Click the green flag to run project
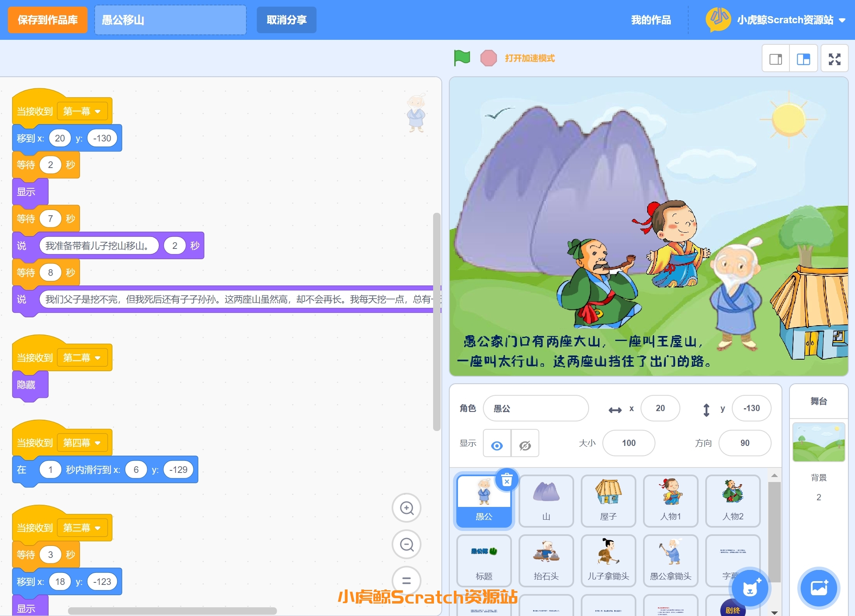This screenshot has width=855, height=616. 462,58
